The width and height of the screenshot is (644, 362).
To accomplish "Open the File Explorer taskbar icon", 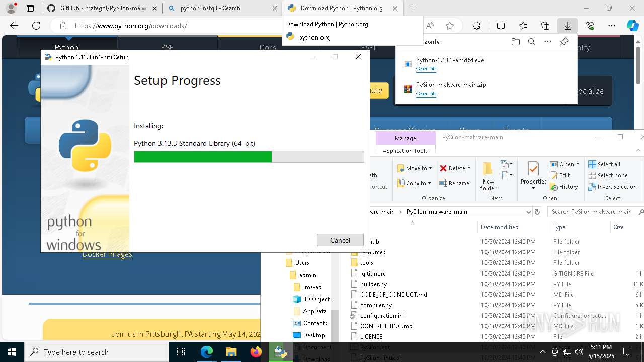I will coord(231,352).
